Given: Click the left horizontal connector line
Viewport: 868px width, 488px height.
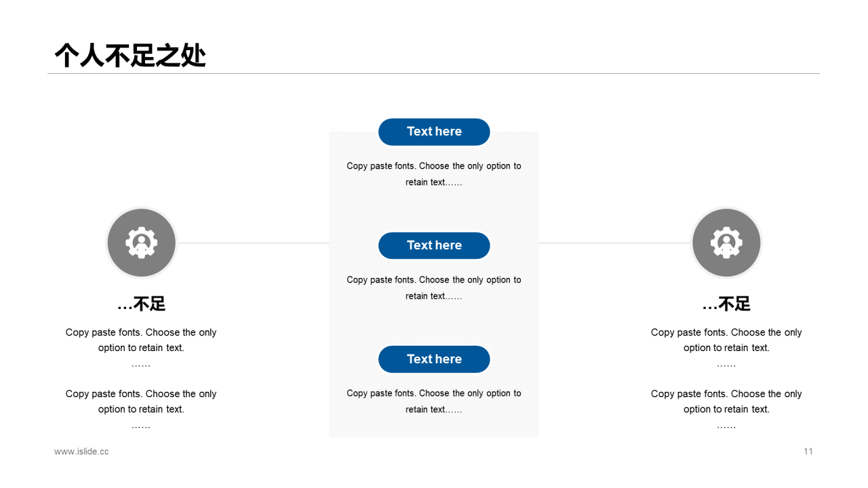Looking at the screenshot, I should (x=253, y=243).
